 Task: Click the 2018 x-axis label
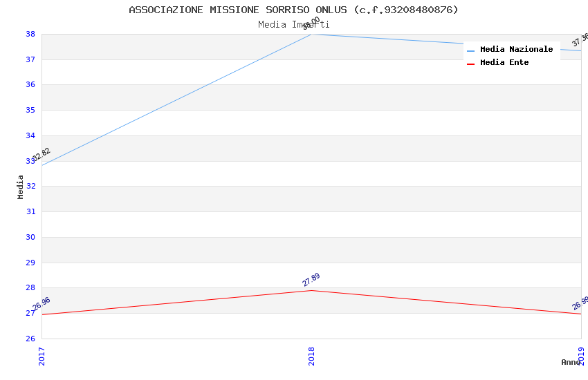311,357
